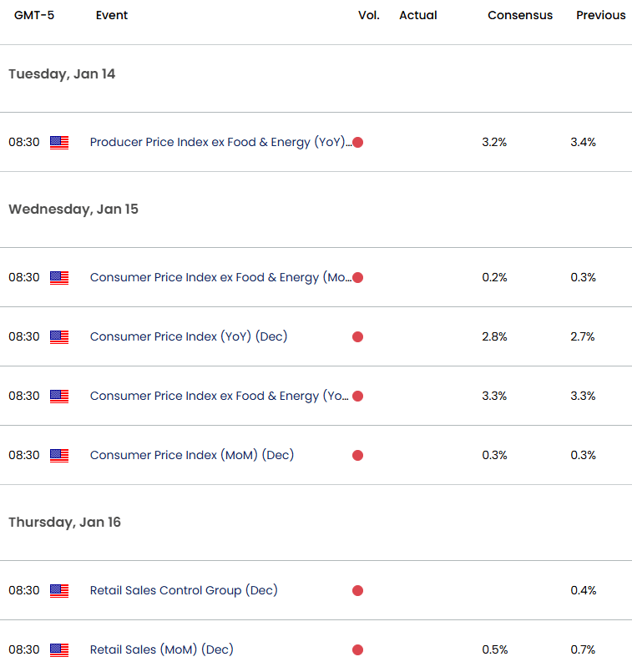
Task: Click the US flag beside Producer Price Index
Action: 58,142
